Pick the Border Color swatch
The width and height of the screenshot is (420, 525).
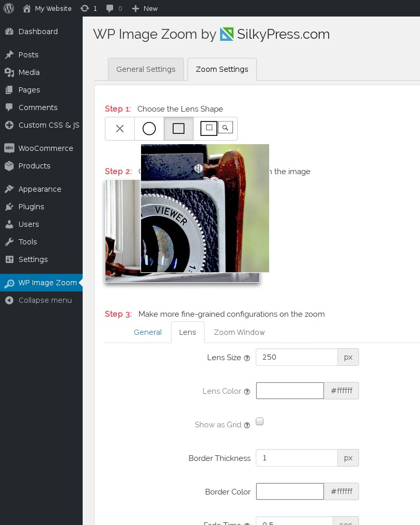coord(290,491)
